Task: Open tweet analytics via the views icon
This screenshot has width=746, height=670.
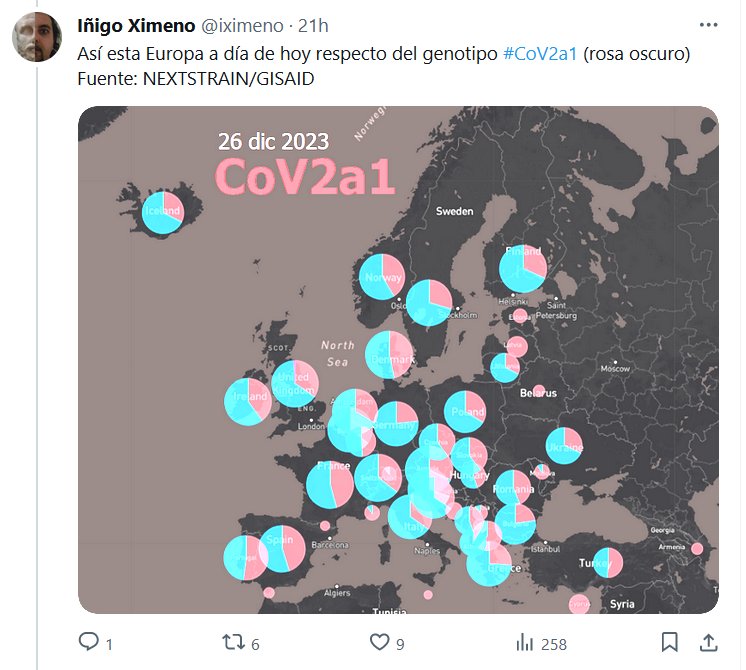Action: 524,642
